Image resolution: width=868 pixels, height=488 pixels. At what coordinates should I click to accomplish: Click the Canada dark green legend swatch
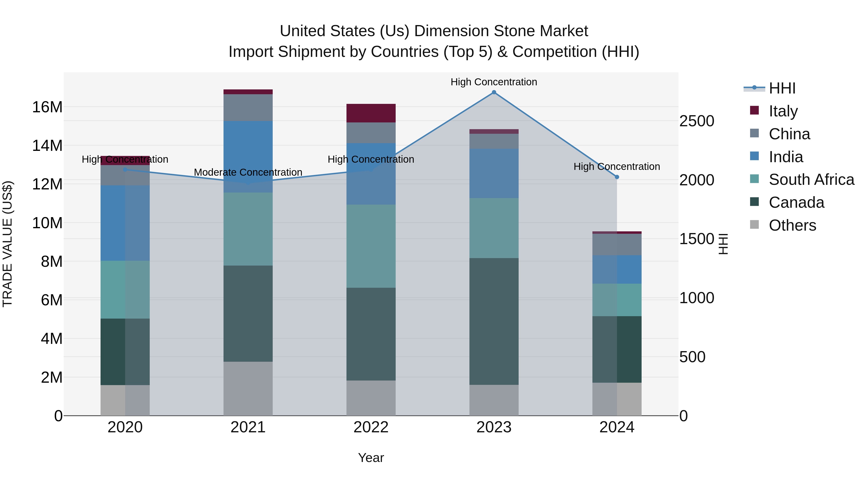(x=754, y=202)
